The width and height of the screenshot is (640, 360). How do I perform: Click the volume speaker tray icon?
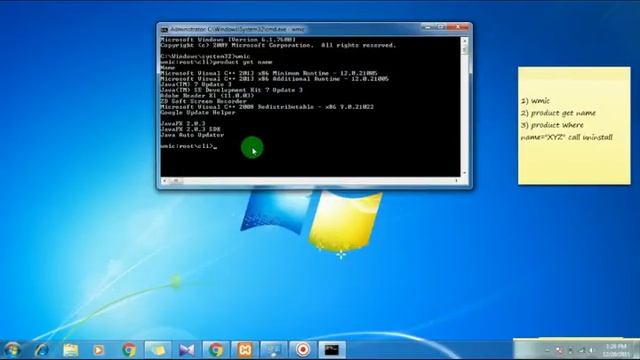click(590, 350)
